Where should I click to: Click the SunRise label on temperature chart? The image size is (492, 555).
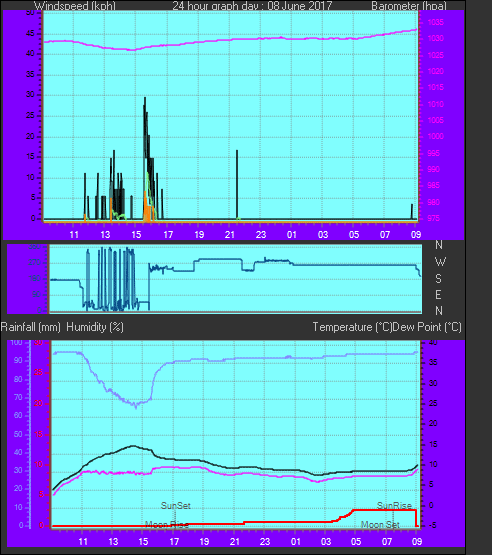coord(394,505)
